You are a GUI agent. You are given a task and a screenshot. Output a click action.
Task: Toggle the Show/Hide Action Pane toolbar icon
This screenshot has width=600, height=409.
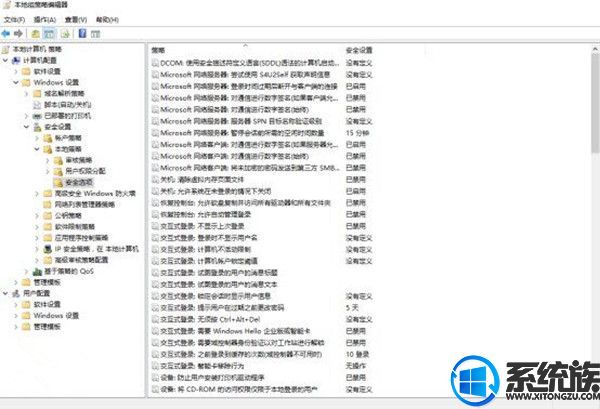click(95, 34)
